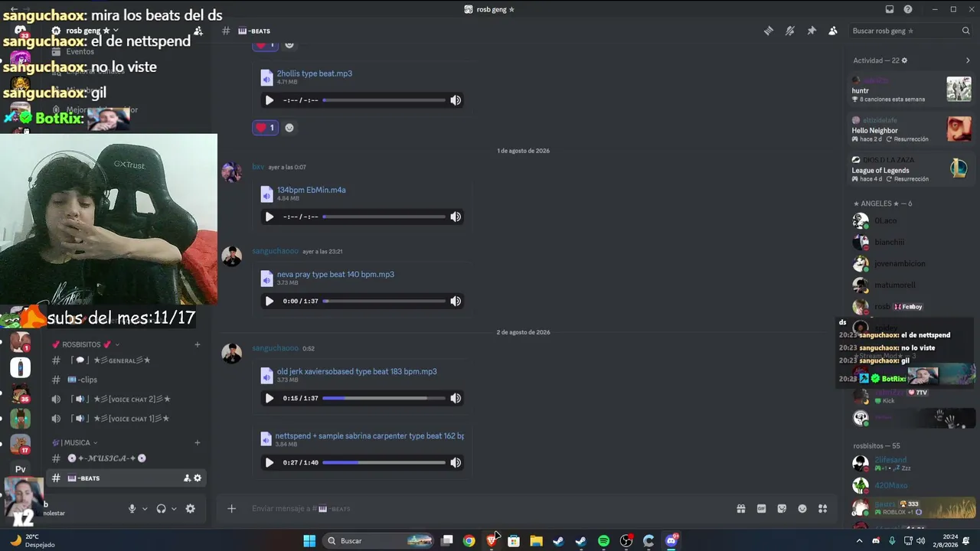Open the emoji picker icon
This screenshot has height=551, width=980.
pyautogui.click(x=802, y=508)
